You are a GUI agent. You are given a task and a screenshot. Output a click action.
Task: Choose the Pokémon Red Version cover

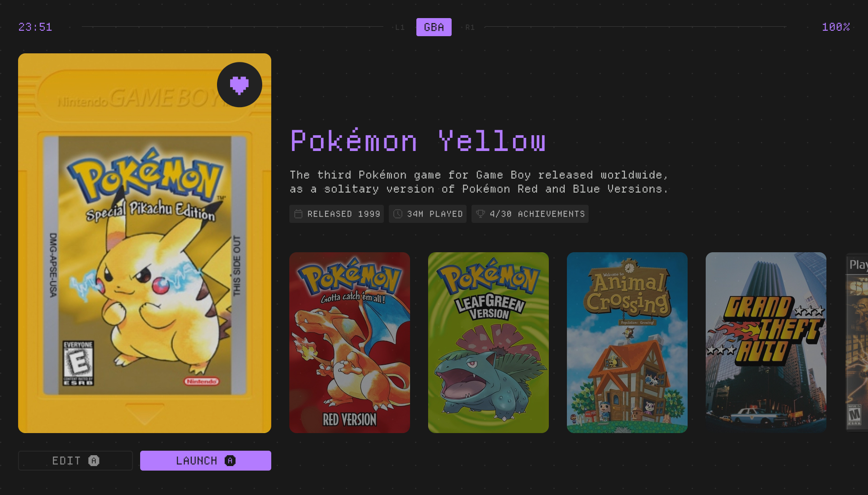(349, 343)
